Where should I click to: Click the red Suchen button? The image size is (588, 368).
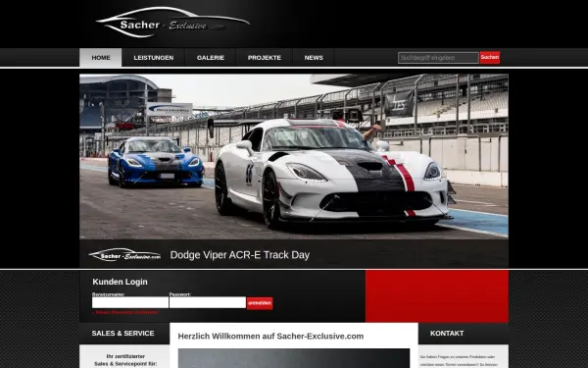[490, 58]
